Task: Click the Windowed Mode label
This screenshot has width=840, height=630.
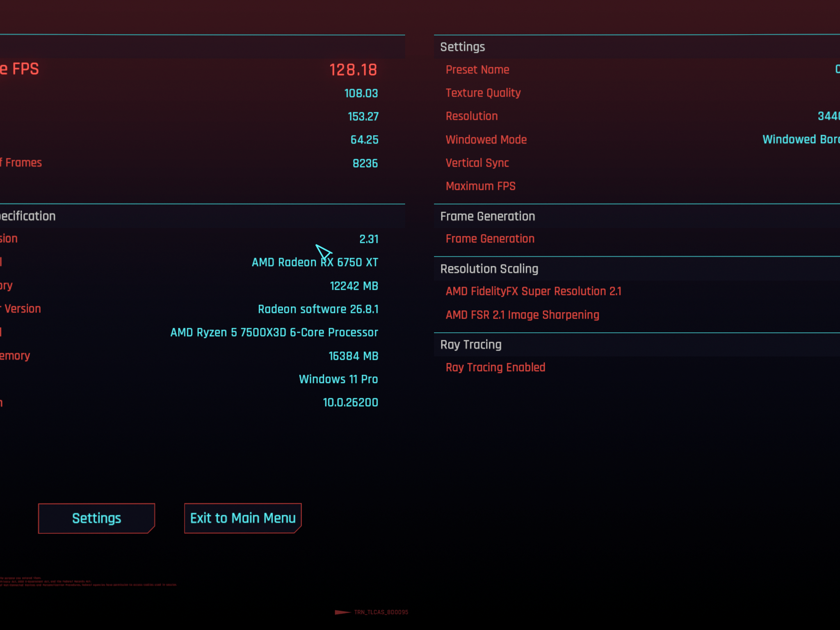Action: click(486, 139)
